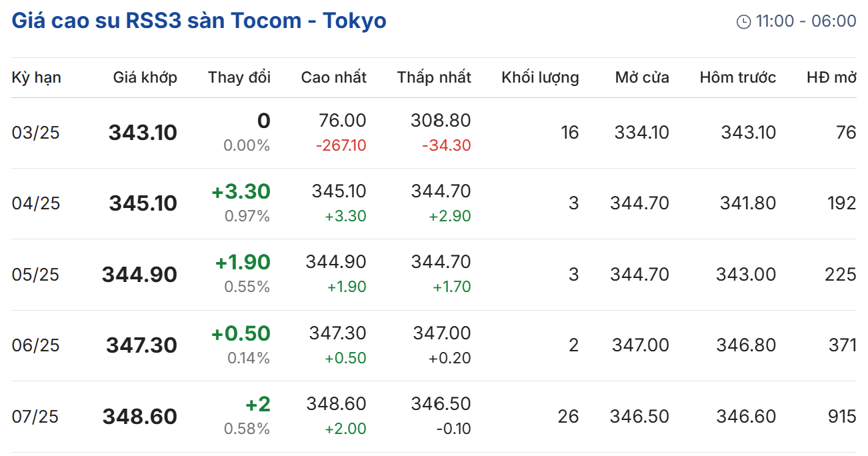This screenshot has height=456, width=868.
Task: Click the Cao nhất column header
Action: click(333, 77)
